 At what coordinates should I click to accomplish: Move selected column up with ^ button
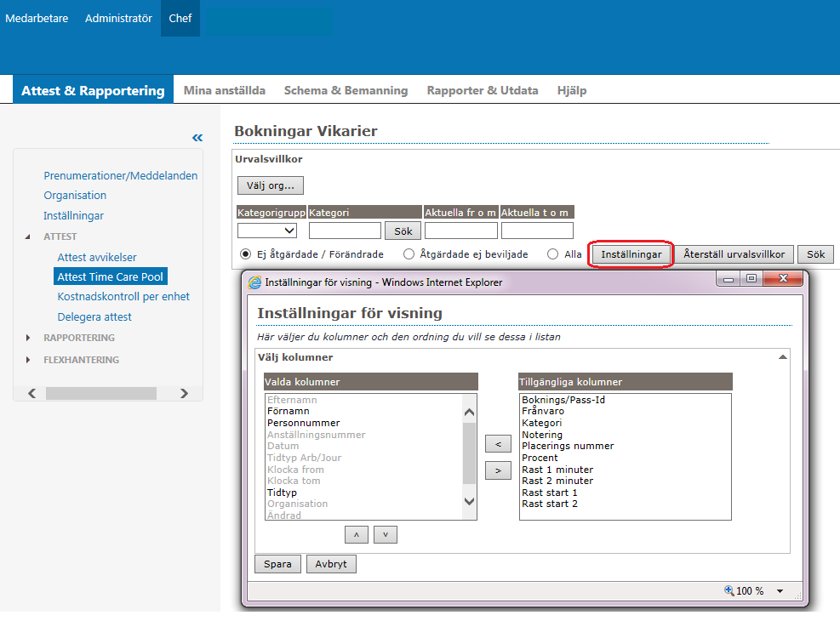[x=357, y=534]
